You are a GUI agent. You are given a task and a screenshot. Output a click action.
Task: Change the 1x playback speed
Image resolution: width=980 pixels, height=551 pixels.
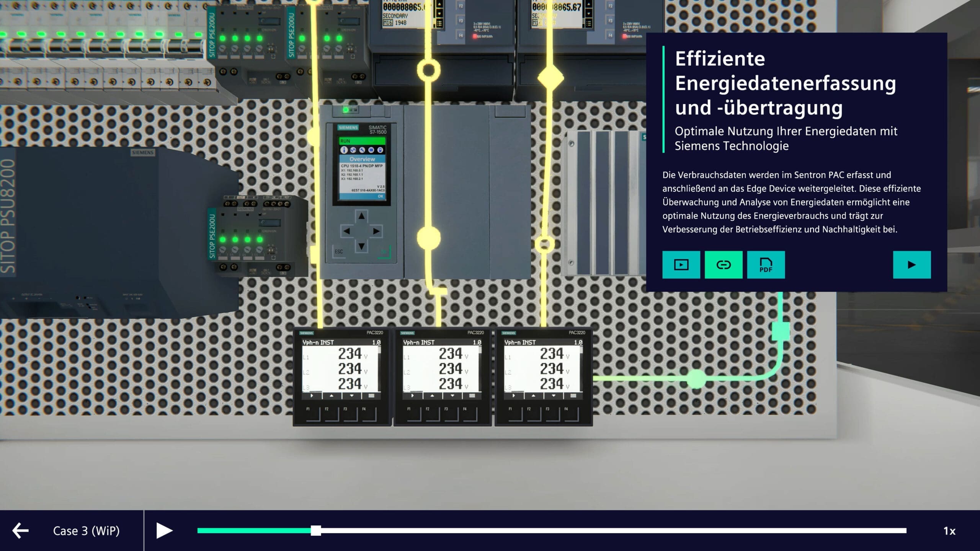pos(949,531)
